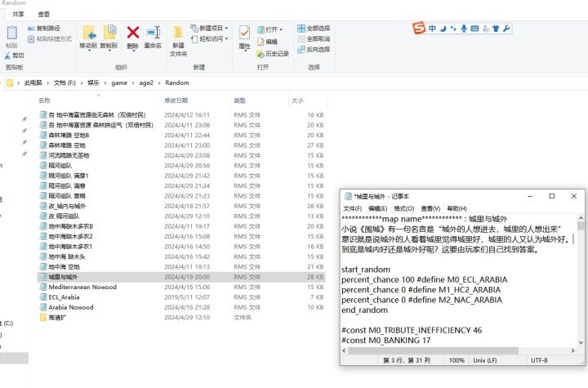Expand the Open (打开) dropdown arrow
The width and height of the screenshot is (588, 388).
[281, 29]
